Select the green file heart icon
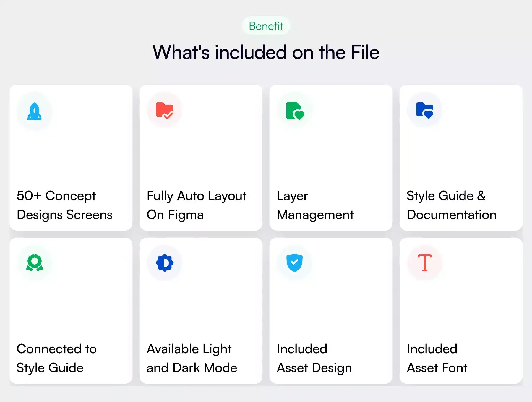The image size is (532, 402). (295, 111)
